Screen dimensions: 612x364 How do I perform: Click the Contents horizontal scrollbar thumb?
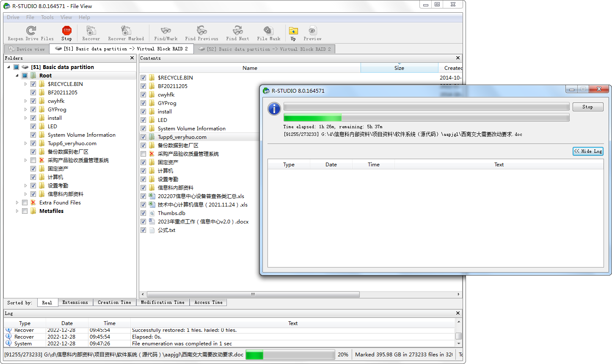click(x=253, y=294)
